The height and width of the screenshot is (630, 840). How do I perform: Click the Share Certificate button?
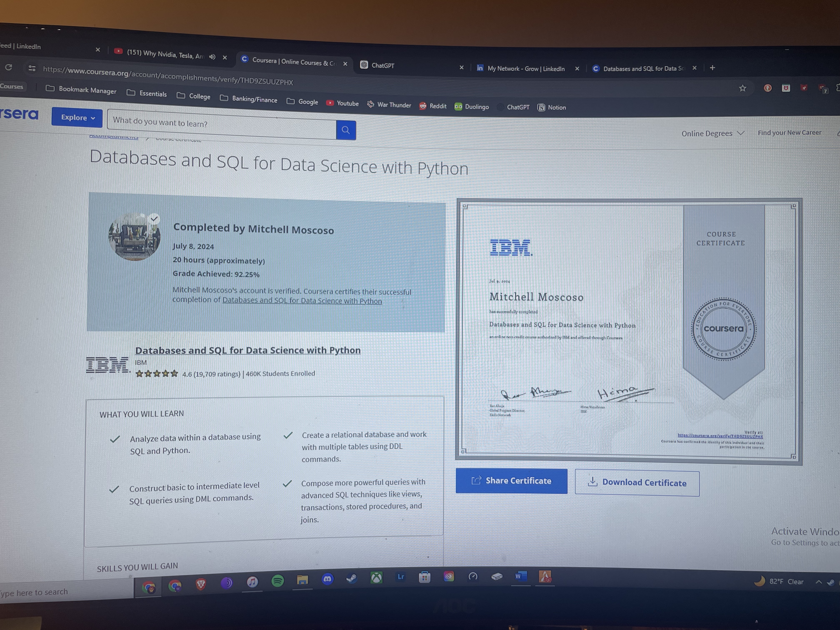[x=511, y=481]
